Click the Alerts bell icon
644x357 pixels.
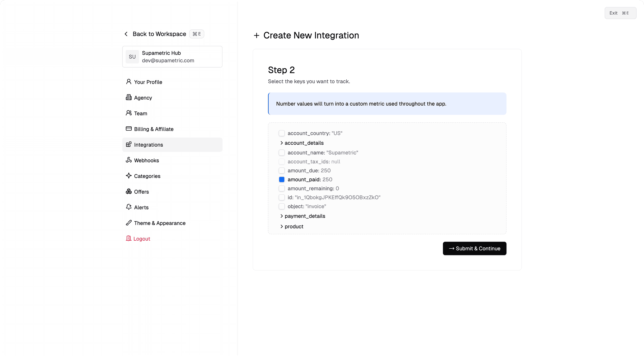coord(129,207)
